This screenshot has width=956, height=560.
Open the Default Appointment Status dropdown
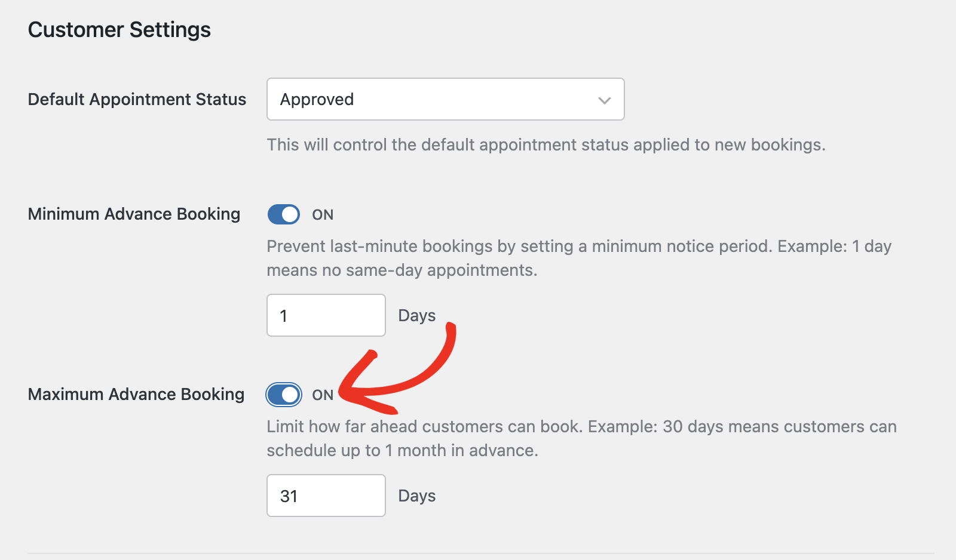445,99
